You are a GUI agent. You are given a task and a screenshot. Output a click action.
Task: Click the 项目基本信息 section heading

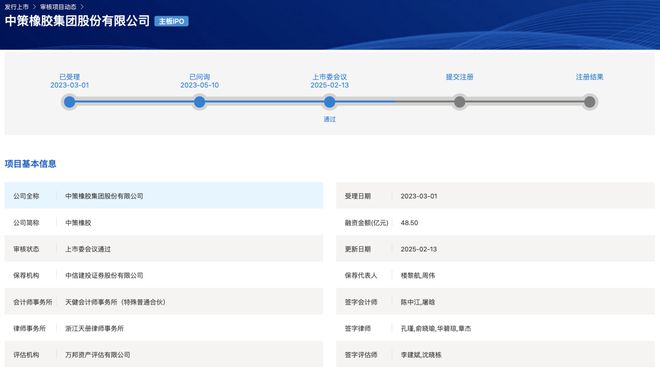(30, 164)
